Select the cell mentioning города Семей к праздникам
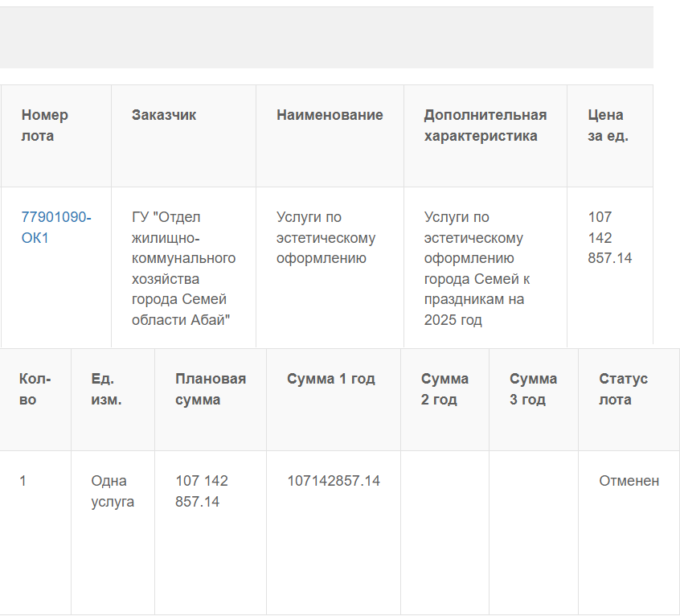The image size is (680, 616). [x=485, y=268]
